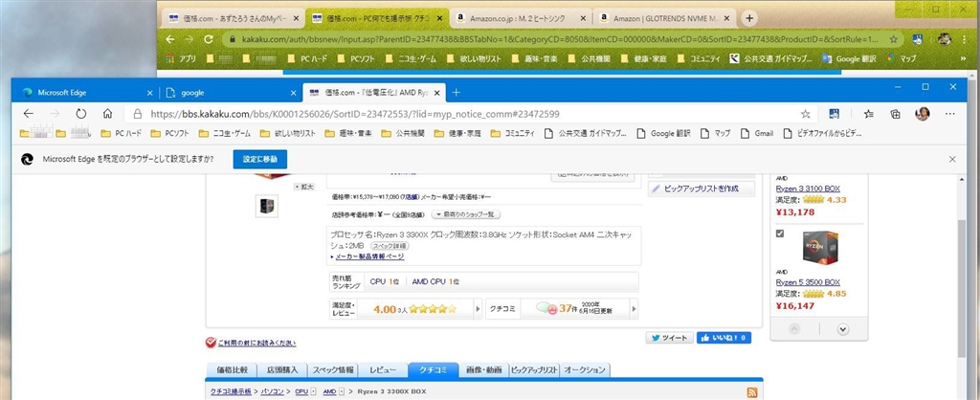The width and height of the screenshot is (980, 400).
Task: View the site lock icon in Edge address bar
Action: point(138,115)
